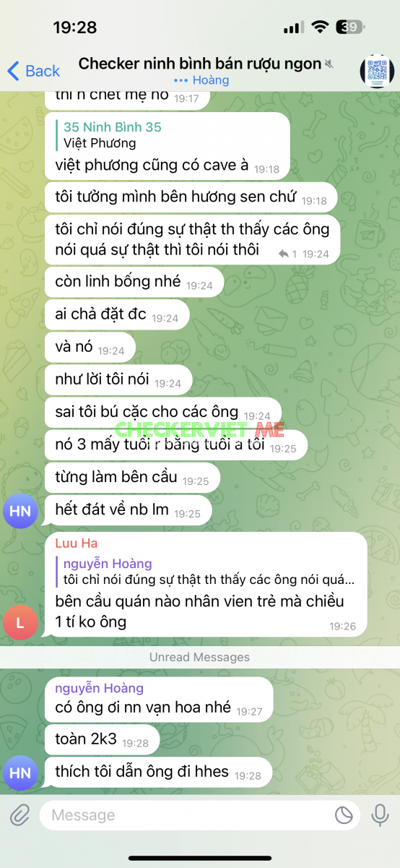
Task: Tap sender name 'nguyễn Hoàng' above 19:27 message
Action: pyautogui.click(x=99, y=688)
